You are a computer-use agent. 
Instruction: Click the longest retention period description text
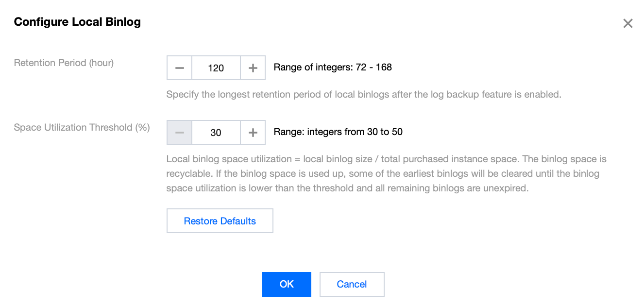(363, 94)
